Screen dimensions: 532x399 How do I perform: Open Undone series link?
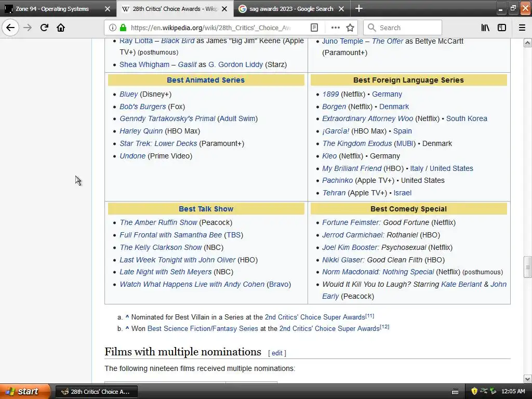tap(132, 156)
